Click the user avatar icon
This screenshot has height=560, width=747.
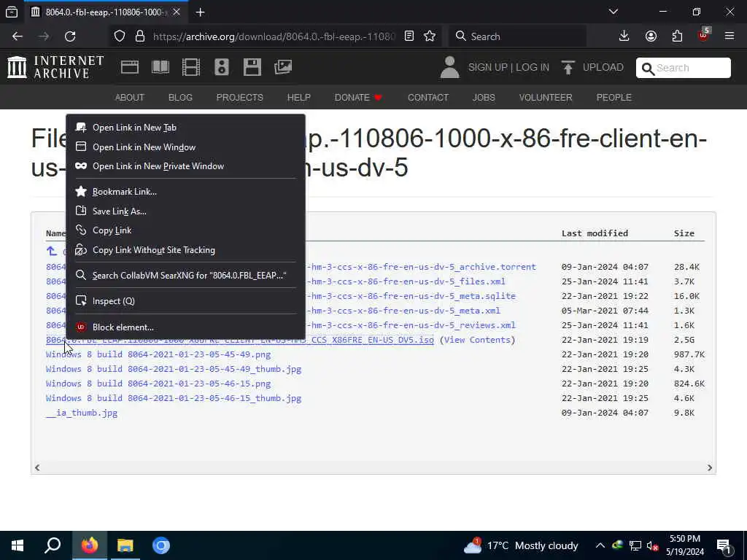coord(449,67)
